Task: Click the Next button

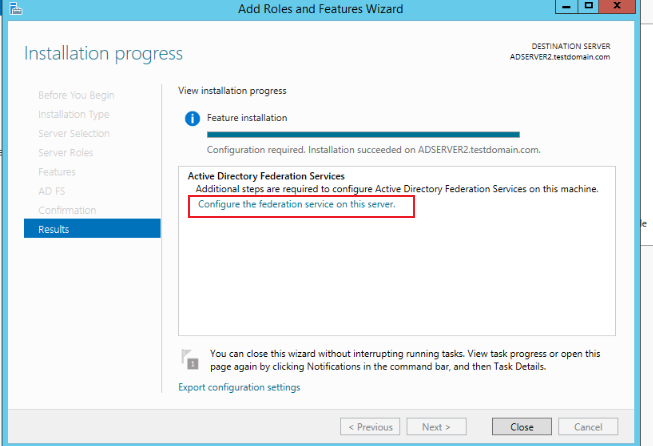Action: pos(436,427)
